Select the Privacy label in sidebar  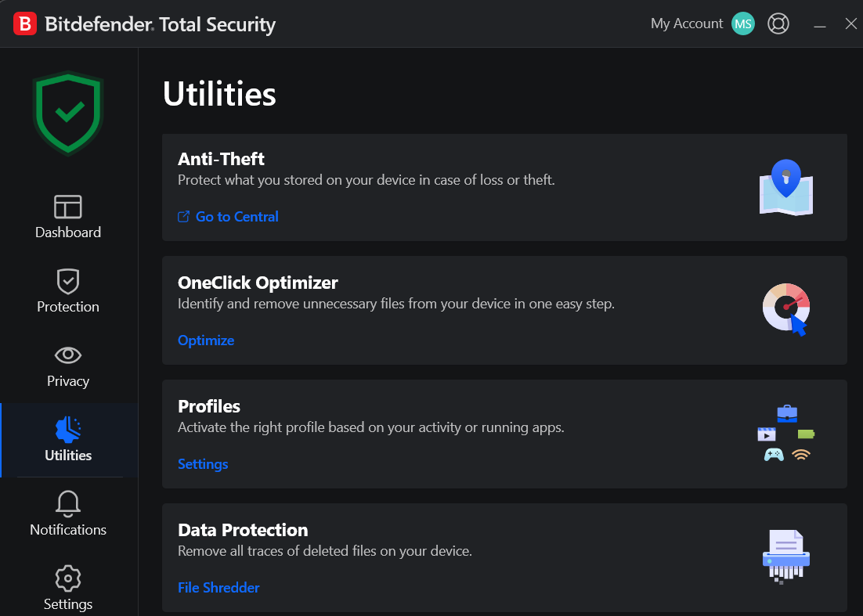[68, 380]
